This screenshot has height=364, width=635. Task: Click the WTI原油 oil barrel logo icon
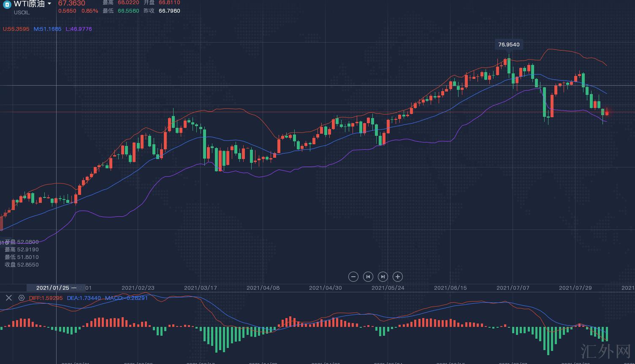click(7, 4)
